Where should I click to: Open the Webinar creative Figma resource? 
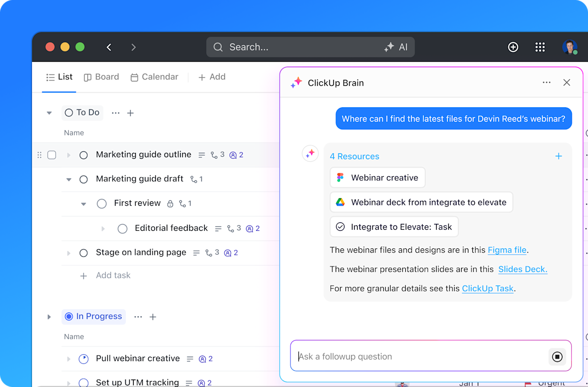pos(377,177)
